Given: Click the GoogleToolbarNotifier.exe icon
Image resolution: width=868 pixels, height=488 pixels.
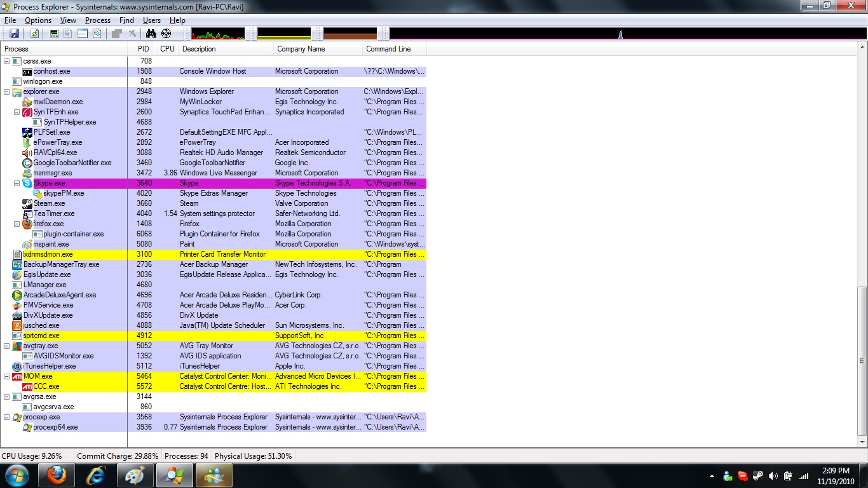Looking at the screenshot, I should [27, 163].
